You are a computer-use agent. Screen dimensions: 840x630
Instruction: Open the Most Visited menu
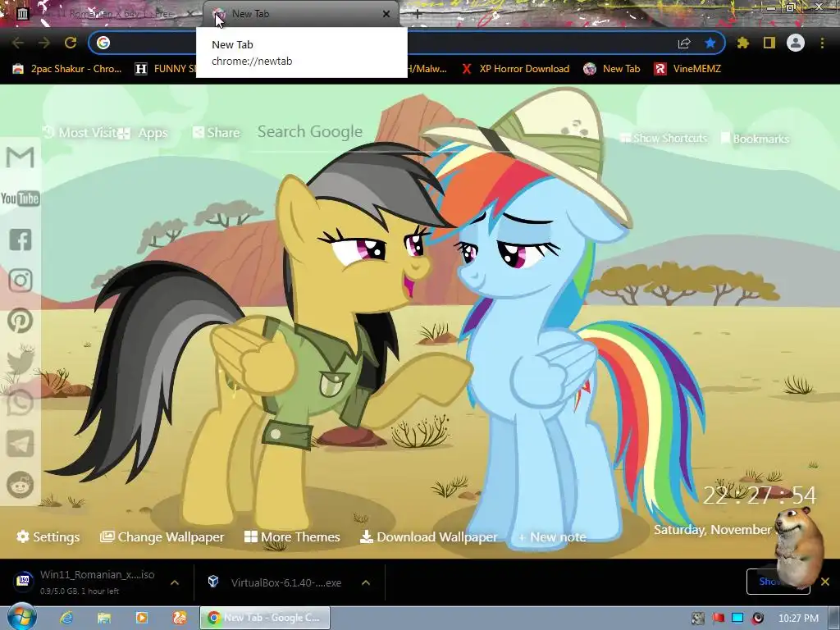[x=78, y=132]
